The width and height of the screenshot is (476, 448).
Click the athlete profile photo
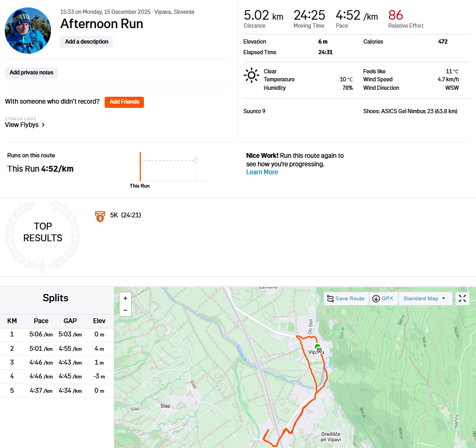[28, 30]
